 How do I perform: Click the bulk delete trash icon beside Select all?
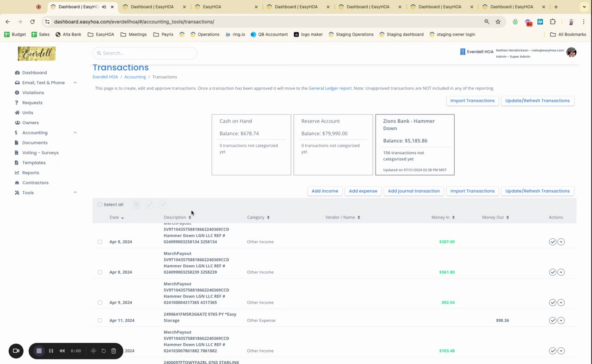click(136, 205)
